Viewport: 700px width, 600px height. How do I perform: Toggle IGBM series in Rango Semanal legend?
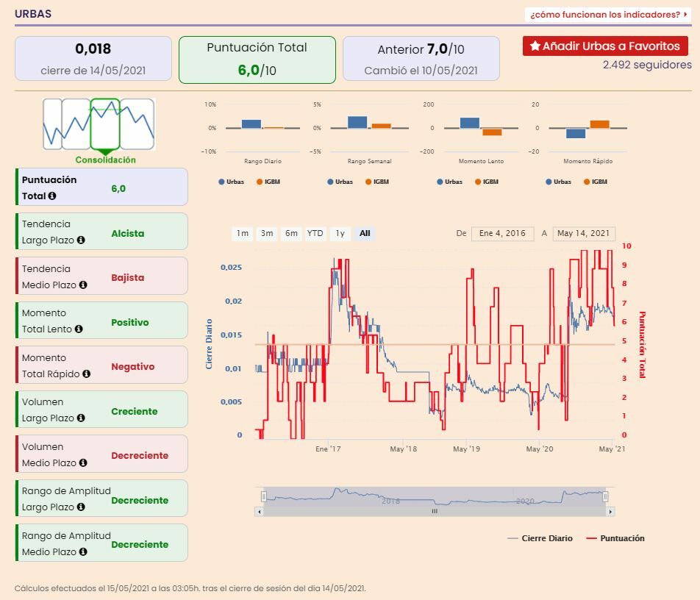(x=377, y=182)
